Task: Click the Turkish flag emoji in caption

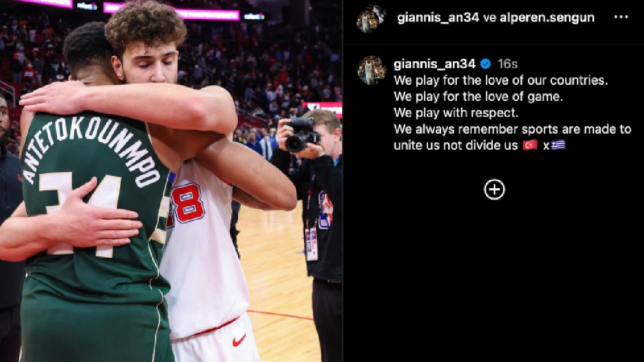Action: point(530,145)
